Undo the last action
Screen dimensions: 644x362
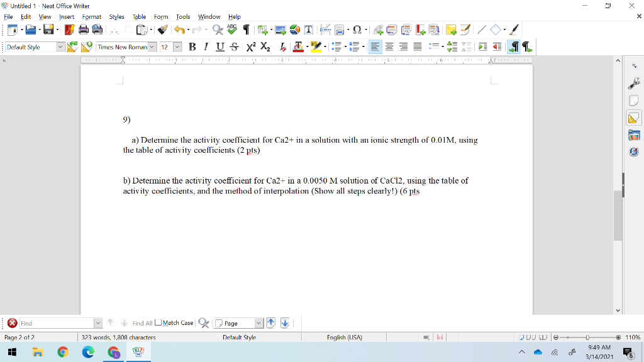point(179,30)
